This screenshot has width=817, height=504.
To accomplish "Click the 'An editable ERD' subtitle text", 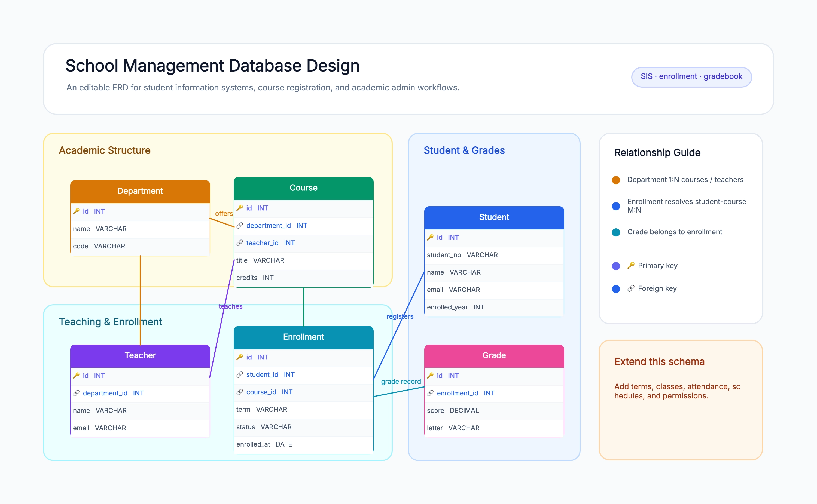I will coord(263,87).
